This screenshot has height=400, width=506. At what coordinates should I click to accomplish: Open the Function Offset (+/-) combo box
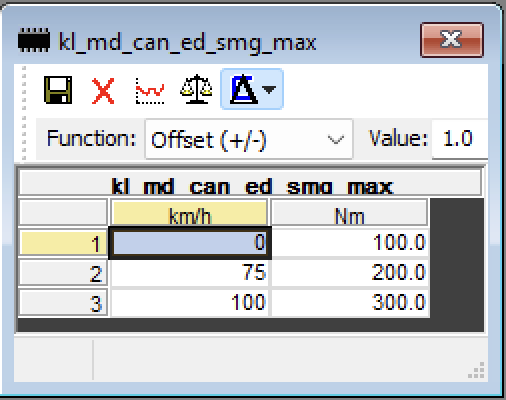tap(249, 139)
